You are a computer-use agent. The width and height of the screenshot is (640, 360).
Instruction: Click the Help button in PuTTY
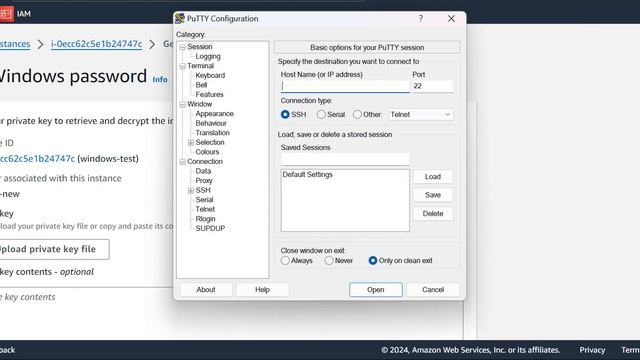[262, 289]
